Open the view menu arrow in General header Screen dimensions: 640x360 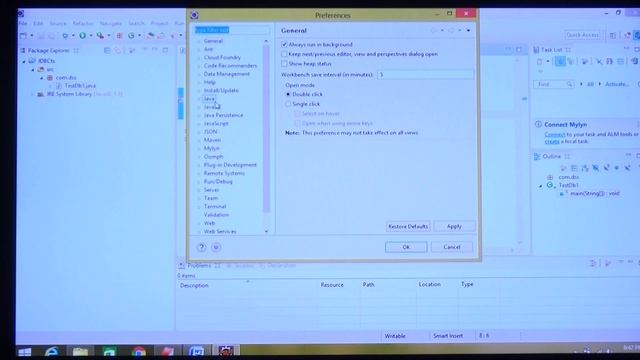point(468,30)
